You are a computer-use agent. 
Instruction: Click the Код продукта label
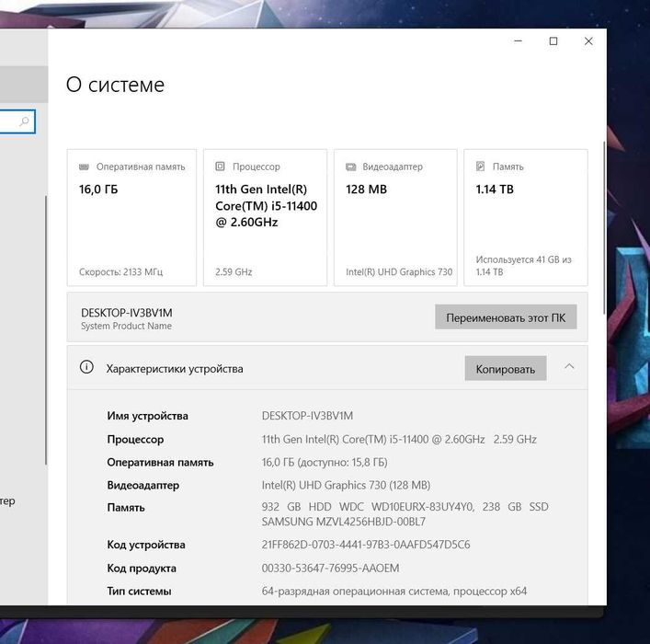(142, 568)
